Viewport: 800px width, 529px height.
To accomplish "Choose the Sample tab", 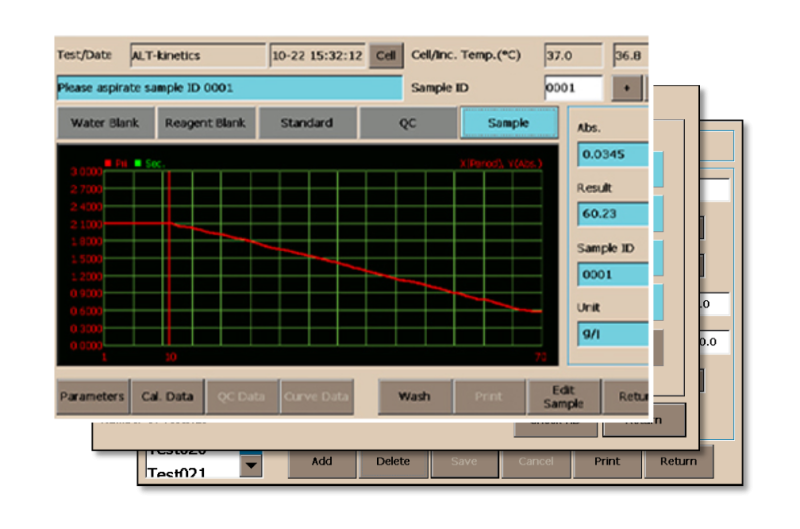I will [508, 123].
